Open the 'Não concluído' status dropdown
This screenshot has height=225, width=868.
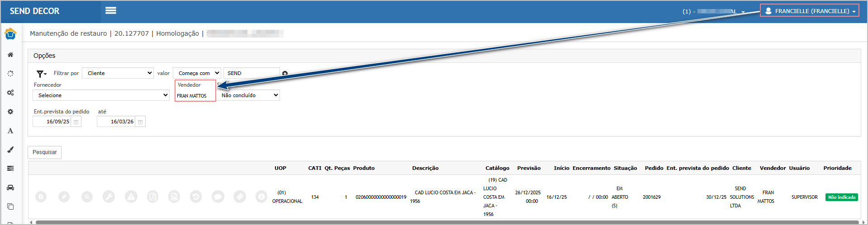pos(248,95)
